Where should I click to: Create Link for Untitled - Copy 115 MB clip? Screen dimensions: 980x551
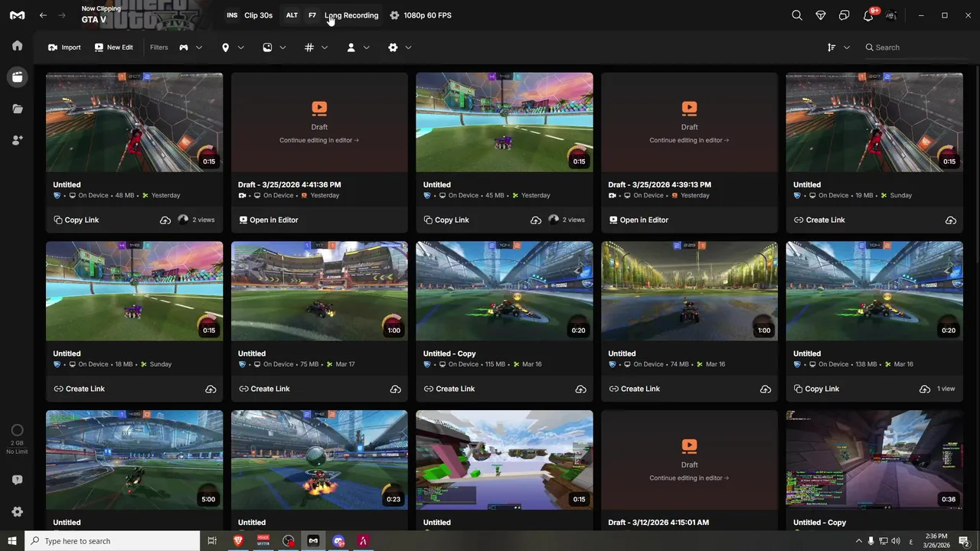(x=449, y=390)
